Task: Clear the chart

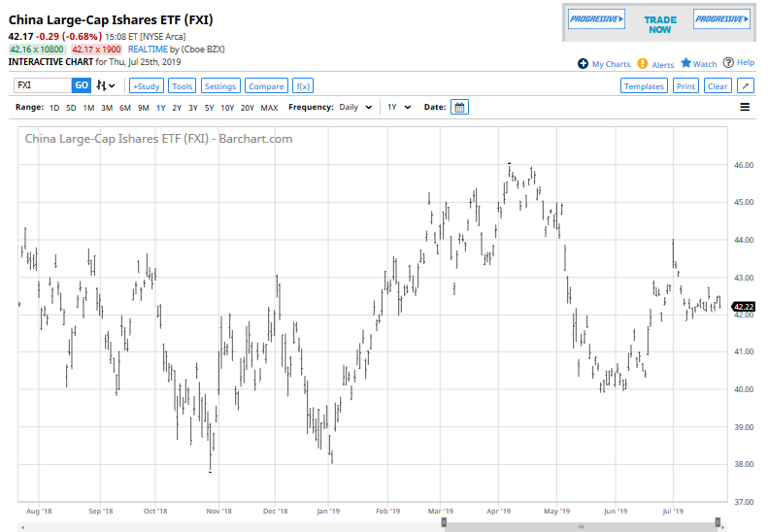Action: 718,86
